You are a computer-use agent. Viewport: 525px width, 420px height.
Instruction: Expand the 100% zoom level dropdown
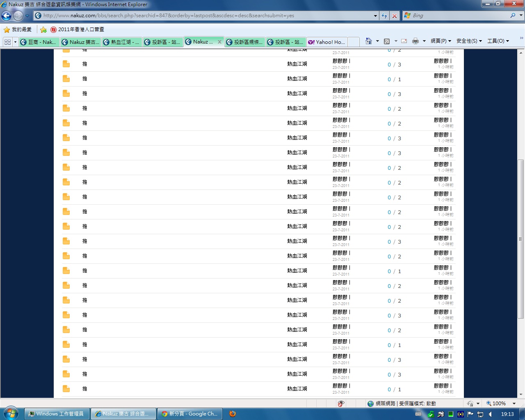pos(514,404)
